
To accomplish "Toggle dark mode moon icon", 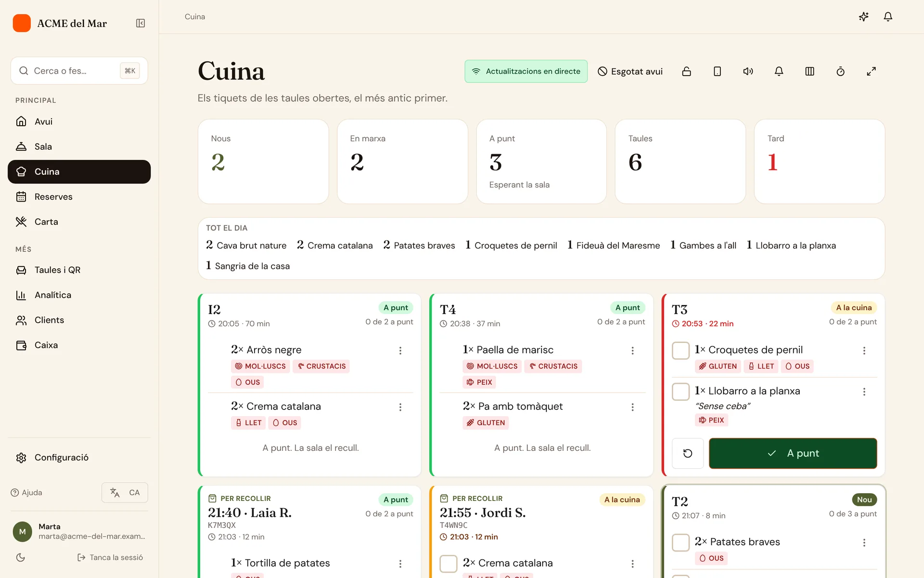I will coord(21,557).
